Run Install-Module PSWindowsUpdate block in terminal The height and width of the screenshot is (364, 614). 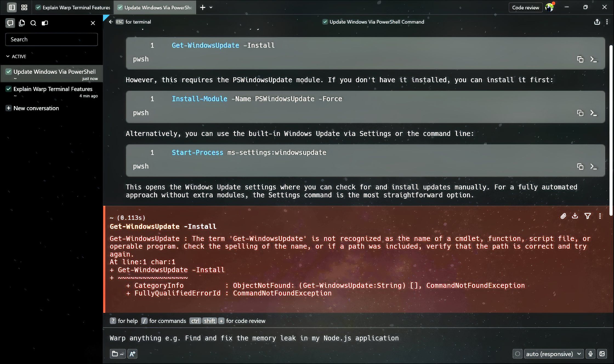tap(593, 113)
